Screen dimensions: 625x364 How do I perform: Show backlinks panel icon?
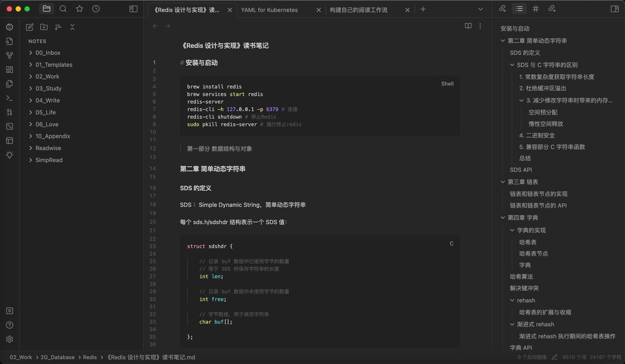[503, 9]
